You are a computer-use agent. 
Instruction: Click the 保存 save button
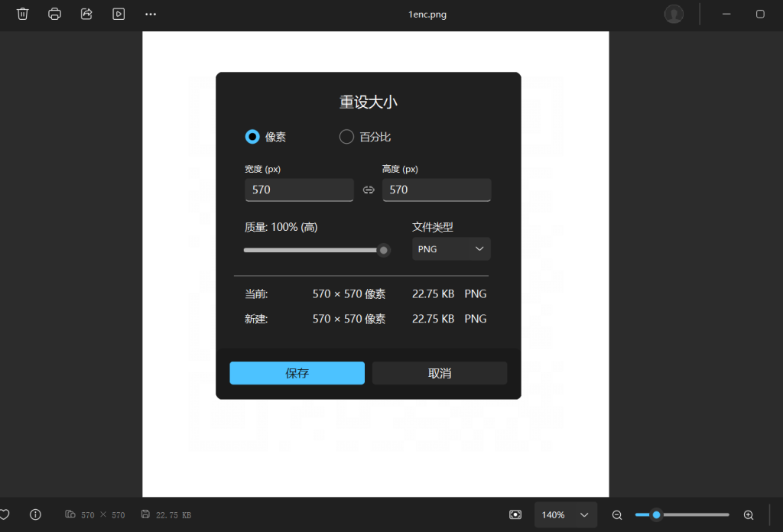click(297, 373)
